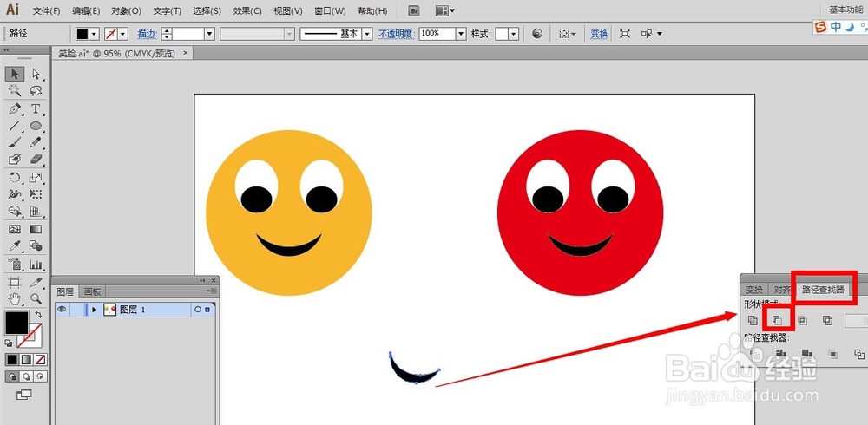Switch to Draw Behind mode

(25, 376)
